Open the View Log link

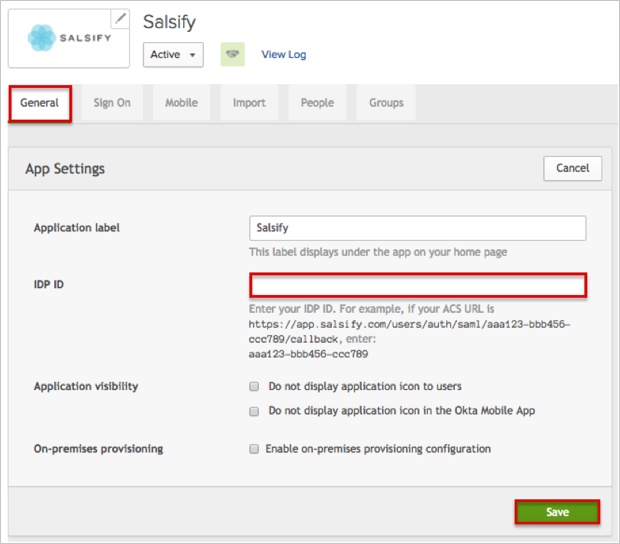coord(283,54)
